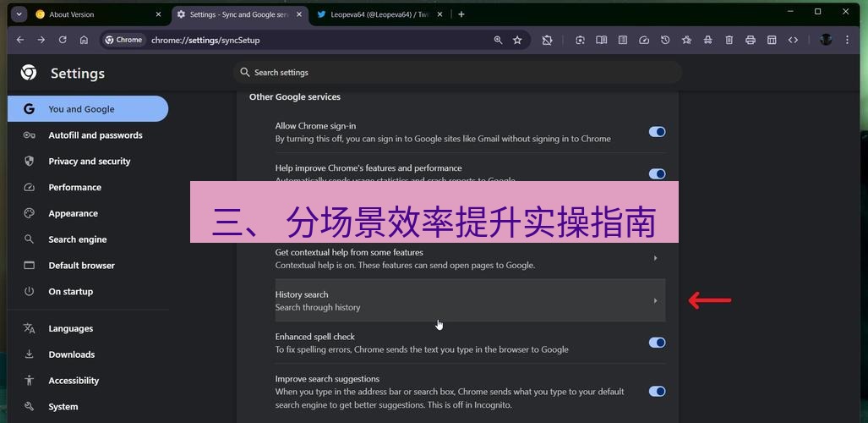Image resolution: width=868 pixels, height=423 pixels.
Task: Toggle Help improve Chrome's features switch
Action: click(657, 174)
